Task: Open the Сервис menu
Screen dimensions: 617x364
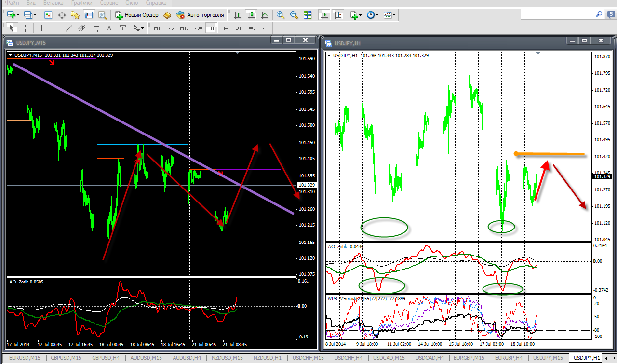Action: pos(109,3)
